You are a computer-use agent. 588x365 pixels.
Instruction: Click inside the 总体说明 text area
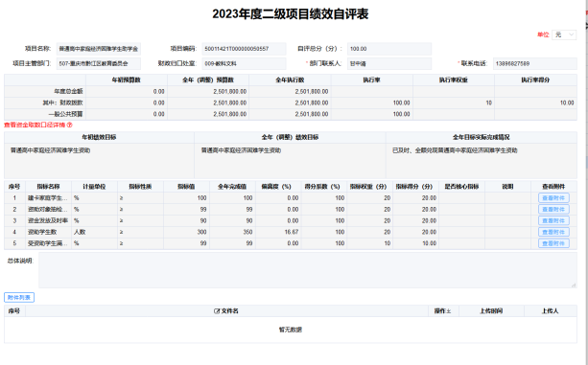[308, 270]
